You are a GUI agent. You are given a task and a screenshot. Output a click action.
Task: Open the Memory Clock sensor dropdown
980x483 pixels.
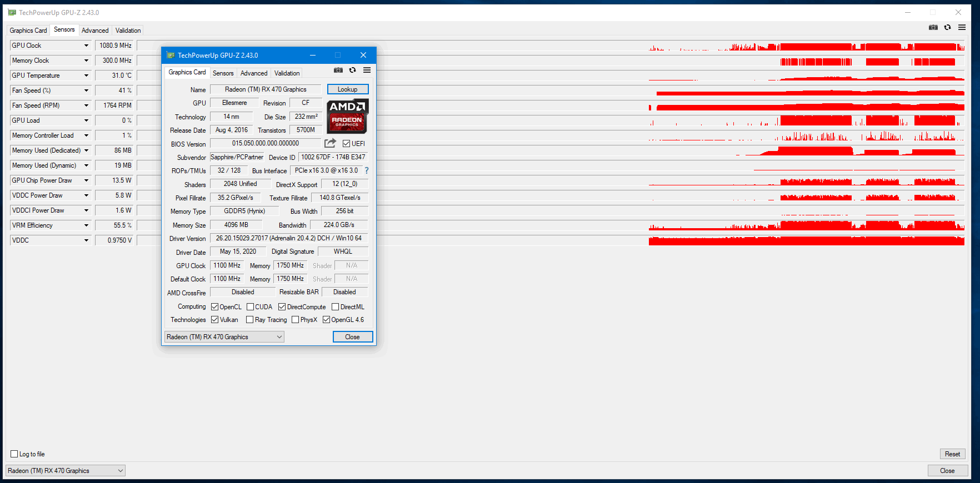[86, 61]
